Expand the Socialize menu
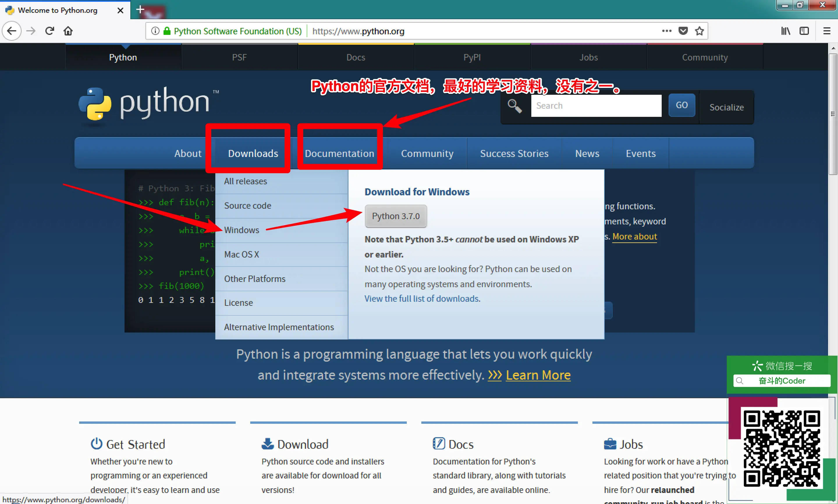838x504 pixels. (727, 107)
